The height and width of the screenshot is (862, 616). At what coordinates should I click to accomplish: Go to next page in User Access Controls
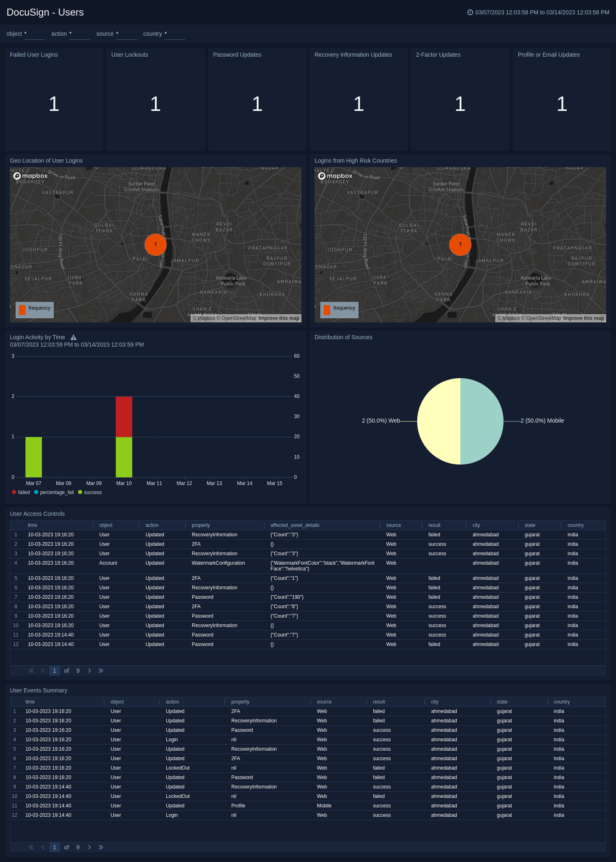(90, 671)
